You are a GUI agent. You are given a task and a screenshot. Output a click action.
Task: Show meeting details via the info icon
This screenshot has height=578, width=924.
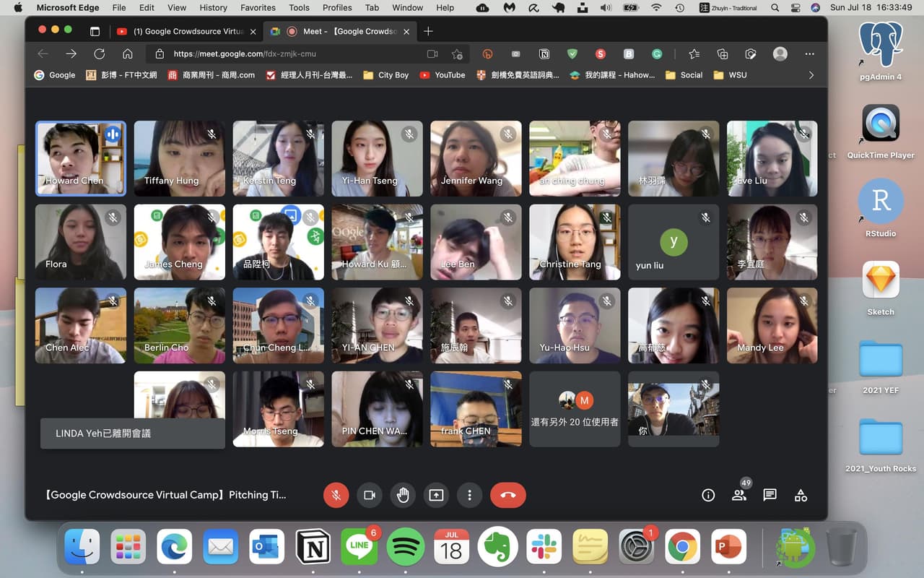click(x=708, y=495)
